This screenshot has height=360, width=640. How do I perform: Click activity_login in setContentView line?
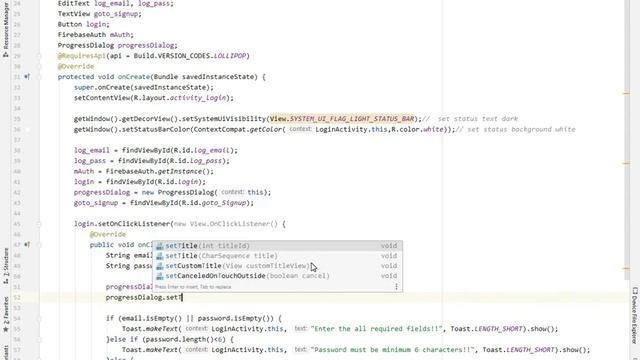[x=198, y=98]
